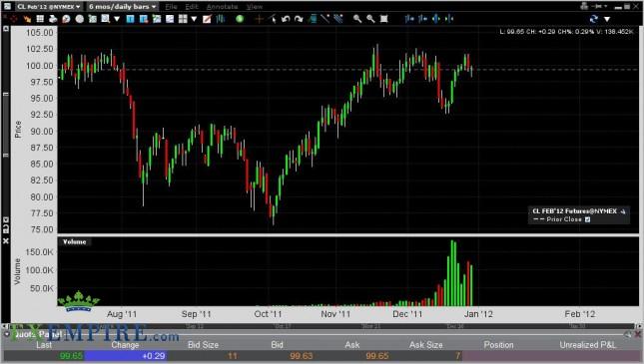Viewport: 644px width, 364px height.
Task: Click the Unrealized P&L column header
Action: click(x=588, y=345)
